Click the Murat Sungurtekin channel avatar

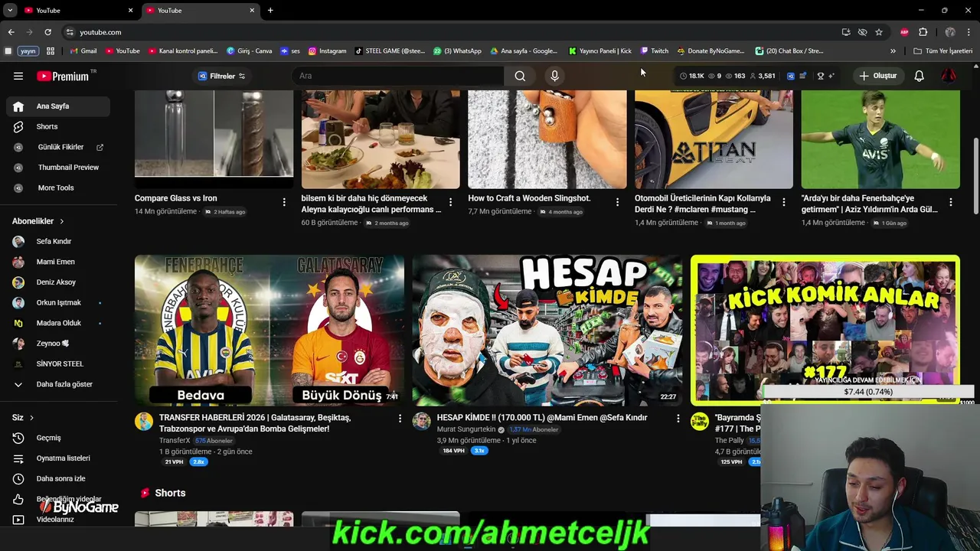click(421, 422)
